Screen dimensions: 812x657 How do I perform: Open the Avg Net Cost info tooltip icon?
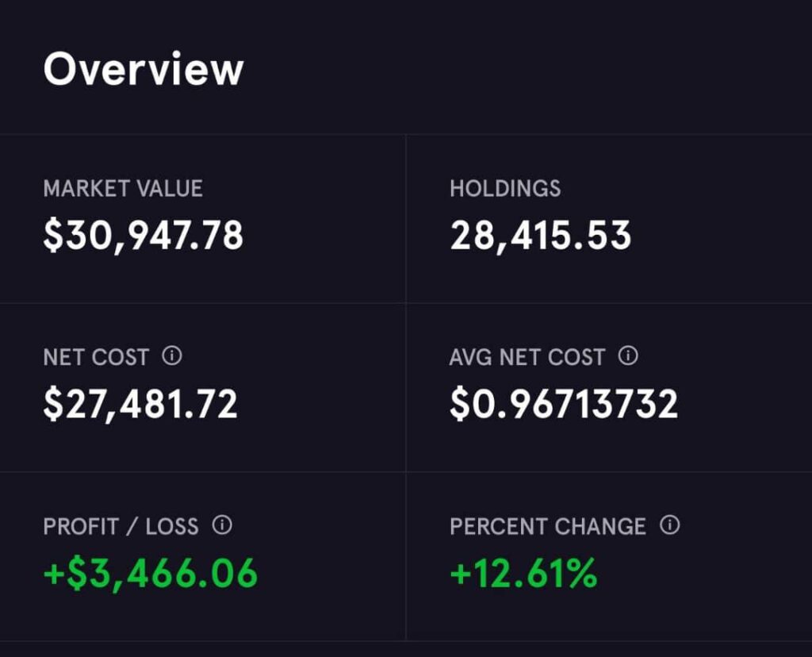tap(628, 356)
